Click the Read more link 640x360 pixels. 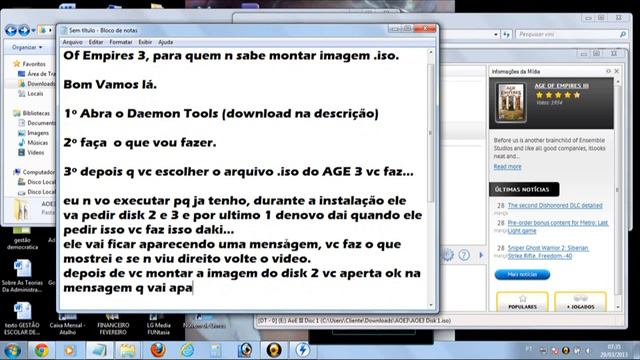click(x=507, y=167)
